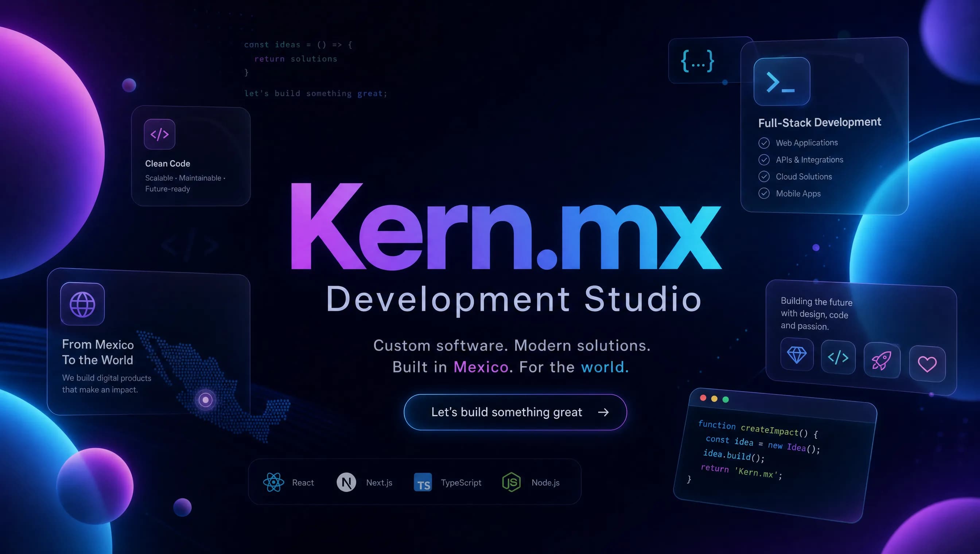980x554 pixels.
Task: Click the "Next.js" label
Action: (x=379, y=483)
